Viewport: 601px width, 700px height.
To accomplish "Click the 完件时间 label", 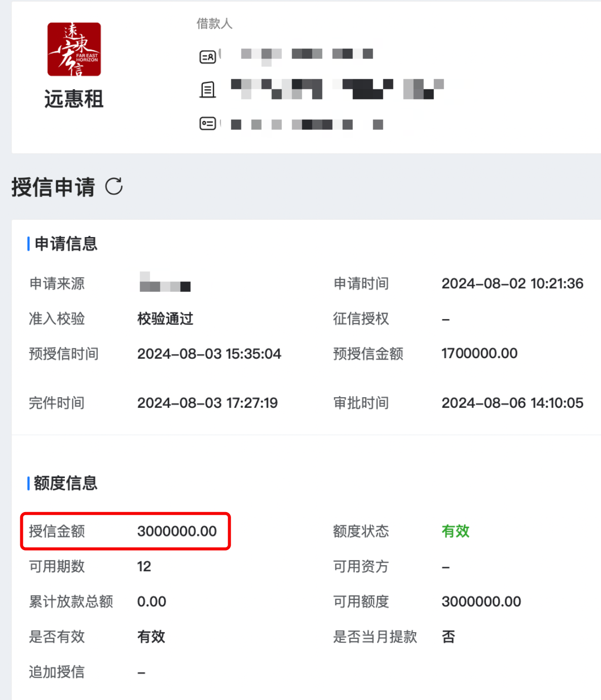I will [x=57, y=403].
